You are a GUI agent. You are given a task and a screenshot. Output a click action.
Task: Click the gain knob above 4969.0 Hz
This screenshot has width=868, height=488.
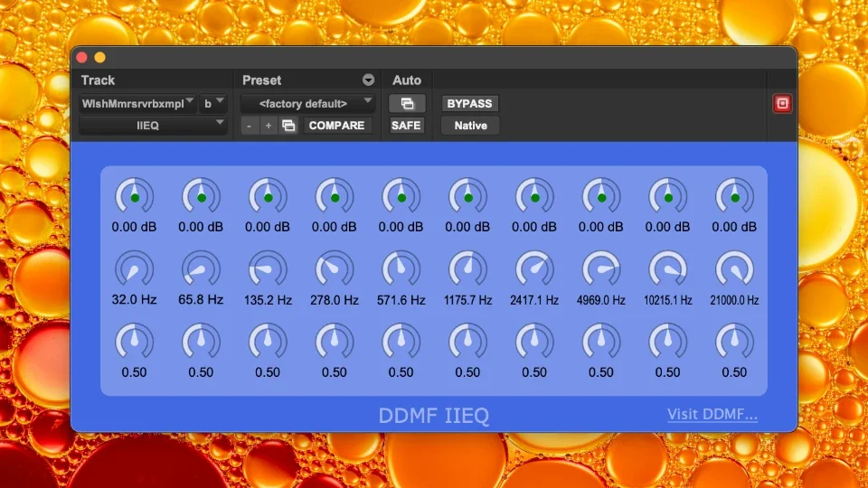coord(601,196)
